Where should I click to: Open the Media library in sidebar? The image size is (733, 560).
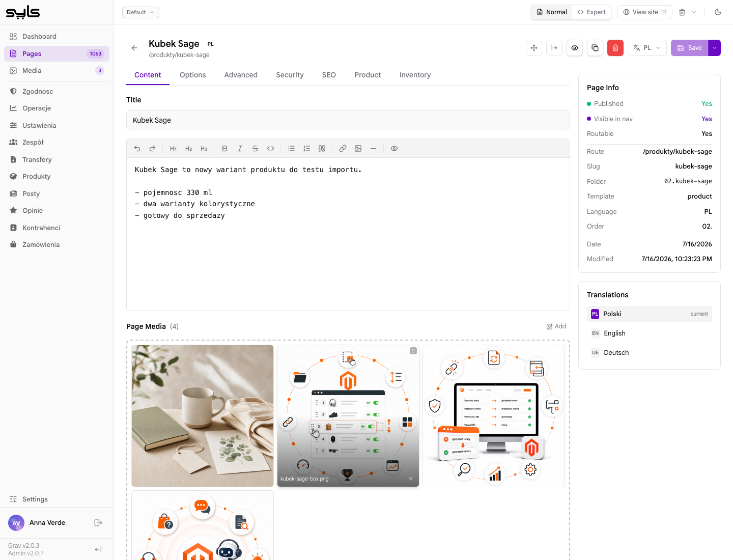tap(57, 71)
